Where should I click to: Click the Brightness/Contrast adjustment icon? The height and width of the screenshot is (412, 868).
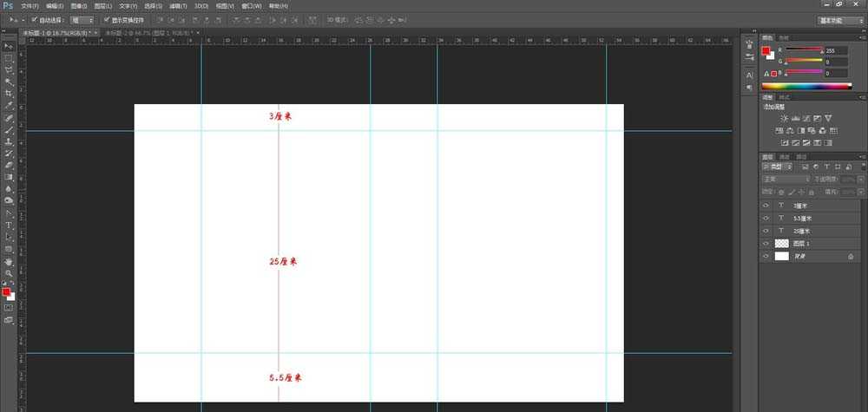[785, 118]
